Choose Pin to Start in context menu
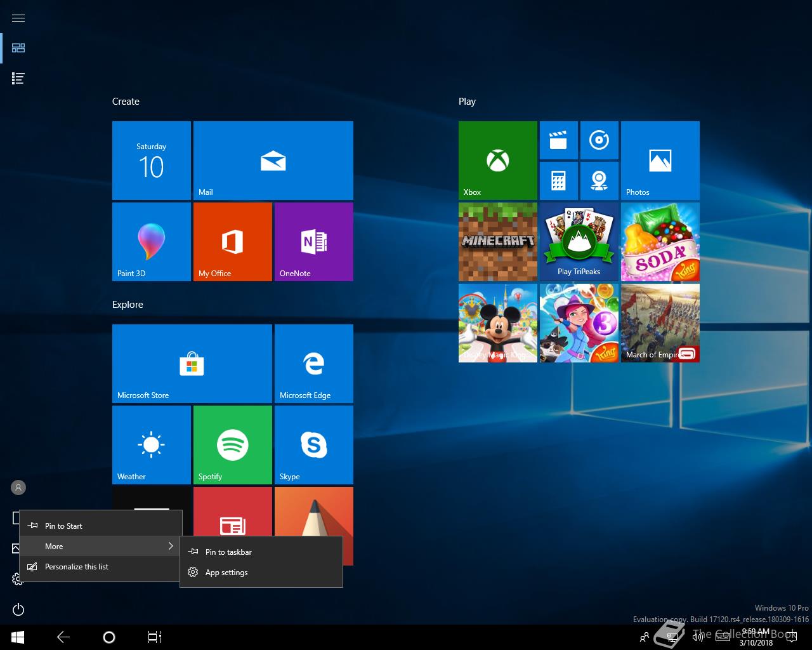812x650 pixels. pyautogui.click(x=101, y=526)
